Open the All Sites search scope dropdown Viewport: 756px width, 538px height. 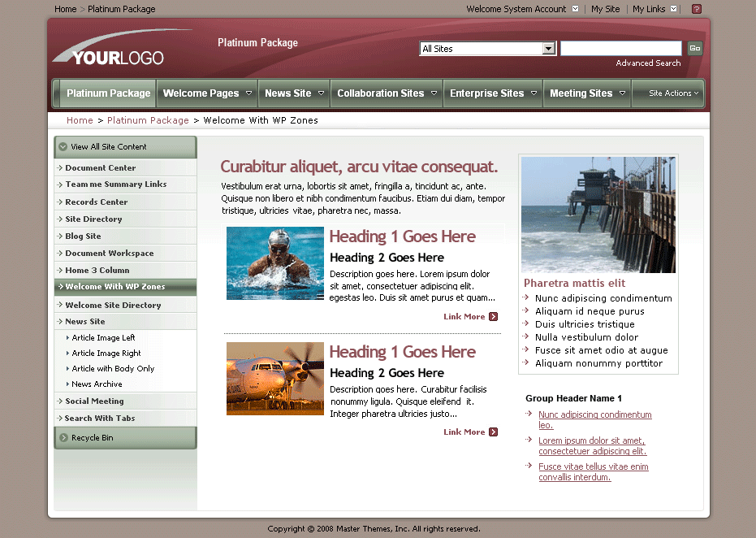click(549, 48)
